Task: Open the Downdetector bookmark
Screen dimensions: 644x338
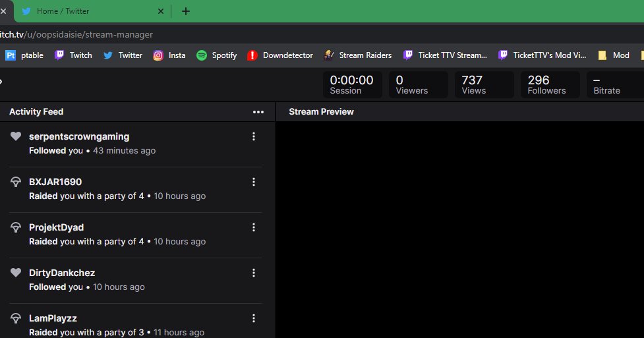Action: [280, 55]
